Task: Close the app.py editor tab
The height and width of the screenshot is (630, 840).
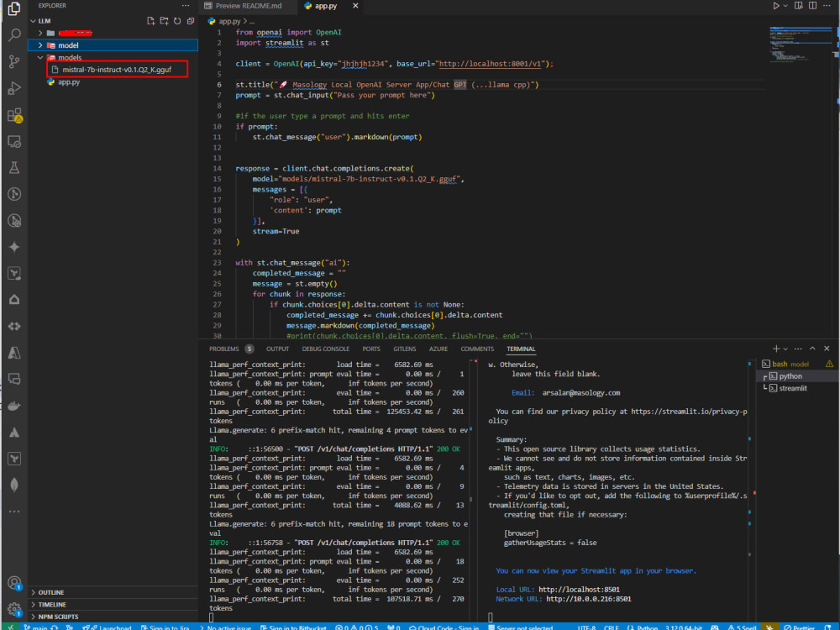Action: click(x=355, y=5)
